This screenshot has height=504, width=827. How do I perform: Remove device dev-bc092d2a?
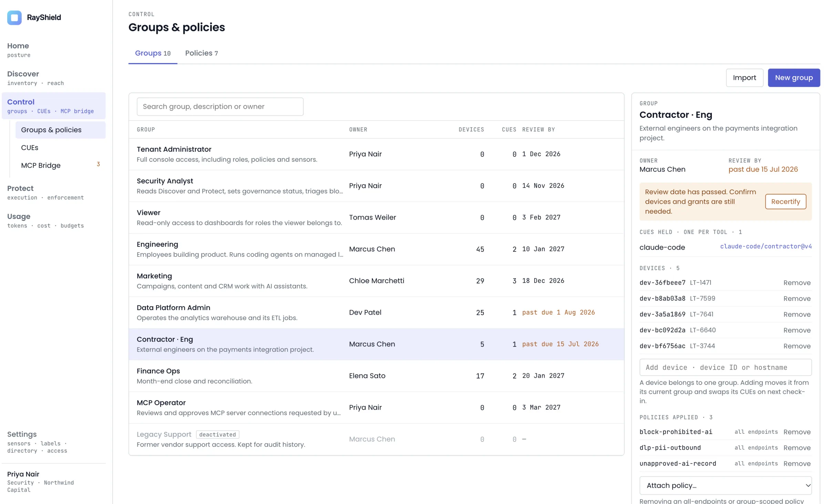797,330
